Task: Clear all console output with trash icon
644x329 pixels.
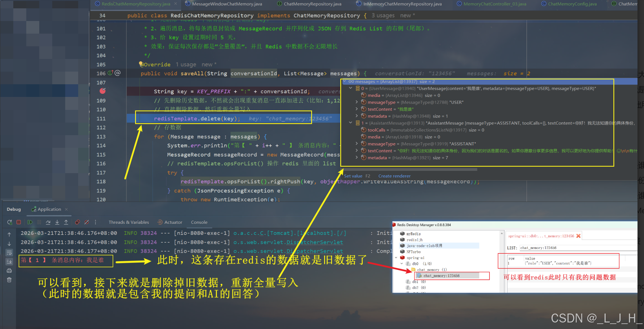Action: (9, 280)
